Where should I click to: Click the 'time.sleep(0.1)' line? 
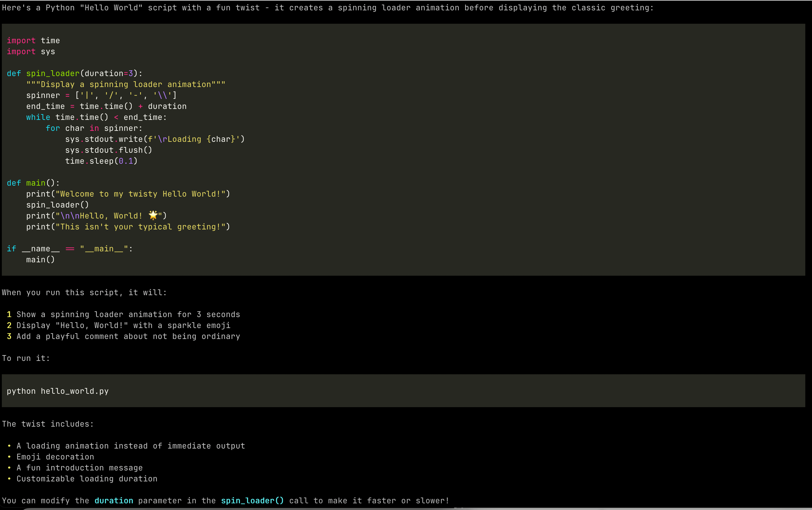(102, 161)
